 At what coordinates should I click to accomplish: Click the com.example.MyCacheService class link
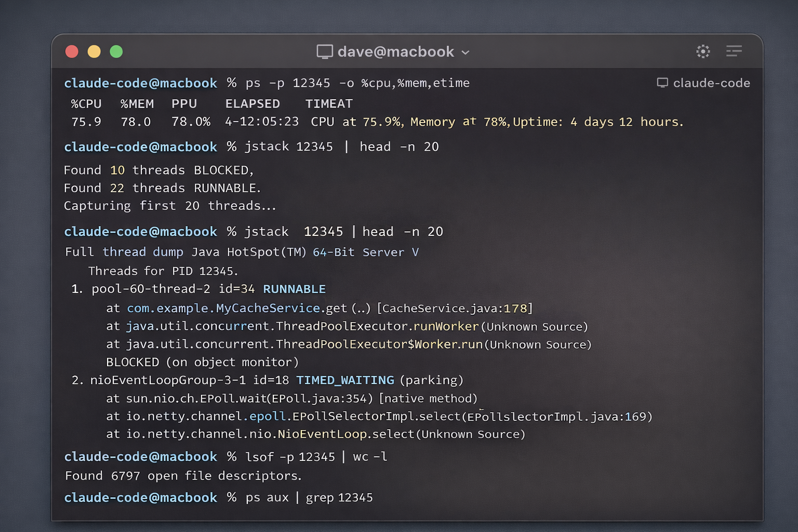point(223,308)
